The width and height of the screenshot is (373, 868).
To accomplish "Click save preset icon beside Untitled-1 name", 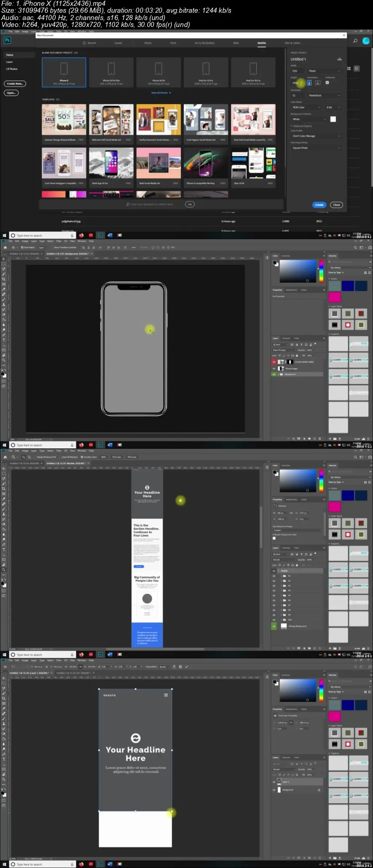I will 339,59.
